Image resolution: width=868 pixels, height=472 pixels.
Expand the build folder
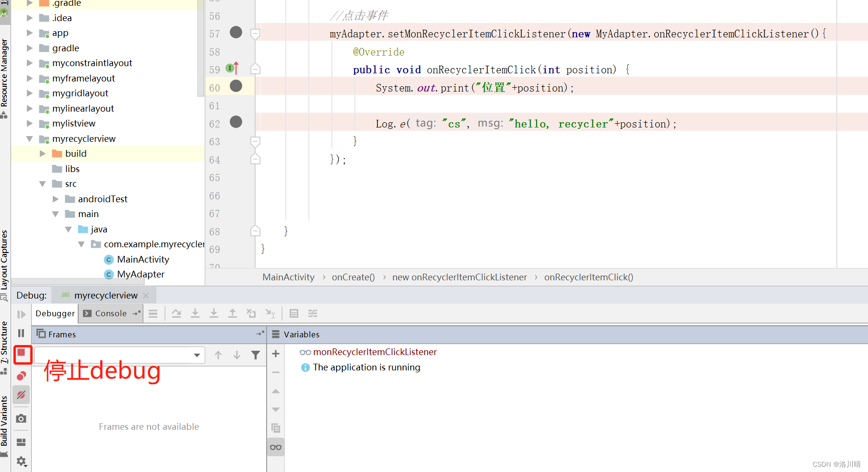pos(43,153)
